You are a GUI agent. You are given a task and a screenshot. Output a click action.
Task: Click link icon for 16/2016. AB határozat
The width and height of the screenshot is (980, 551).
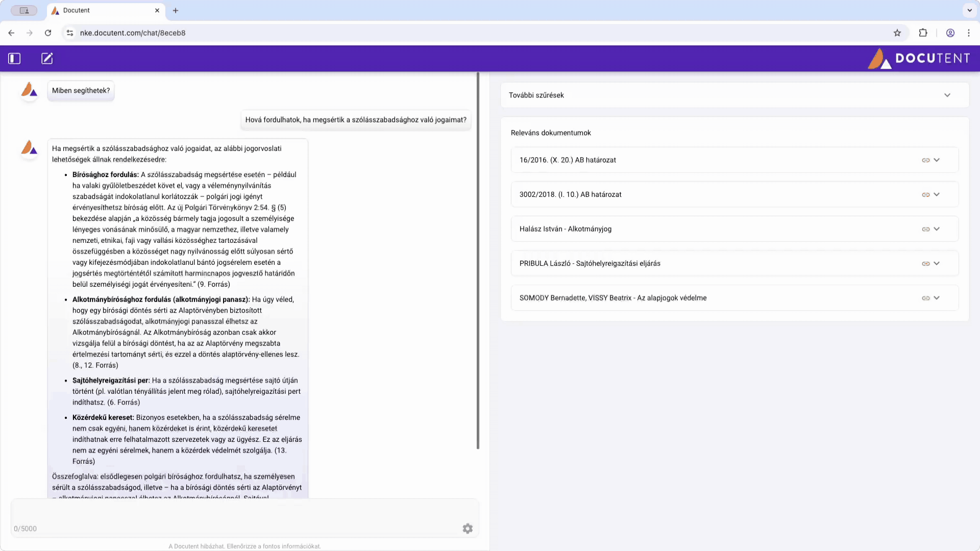[x=925, y=160]
